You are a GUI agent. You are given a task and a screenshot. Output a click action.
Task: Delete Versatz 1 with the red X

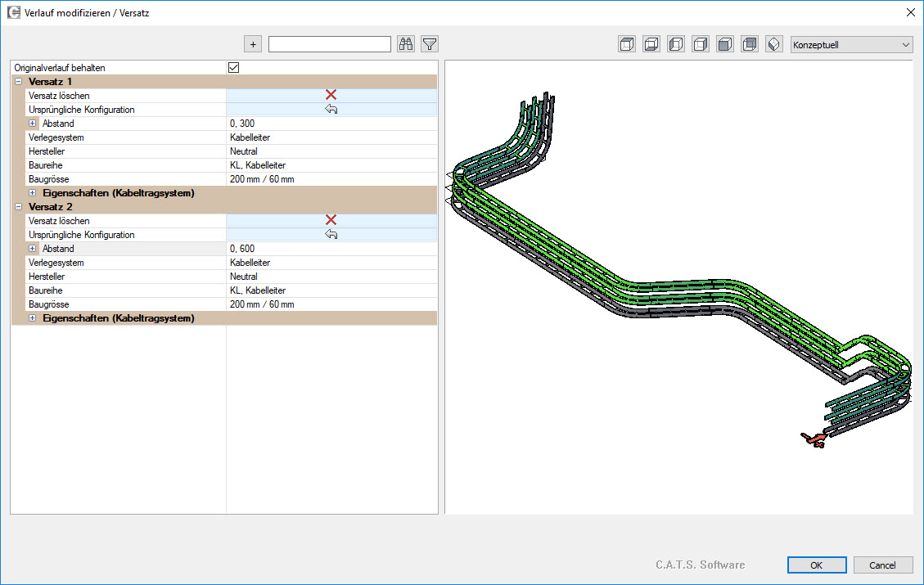click(331, 95)
